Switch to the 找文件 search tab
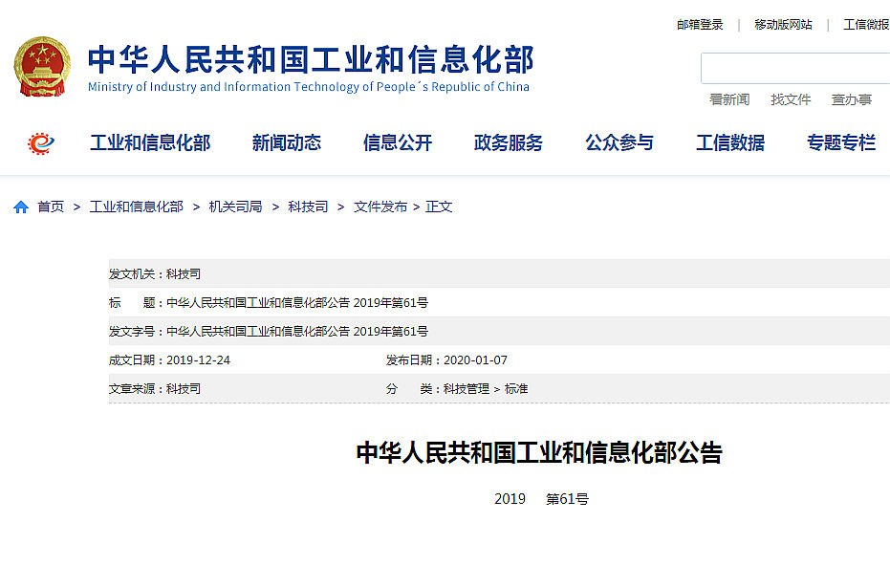890x588 pixels. click(792, 99)
